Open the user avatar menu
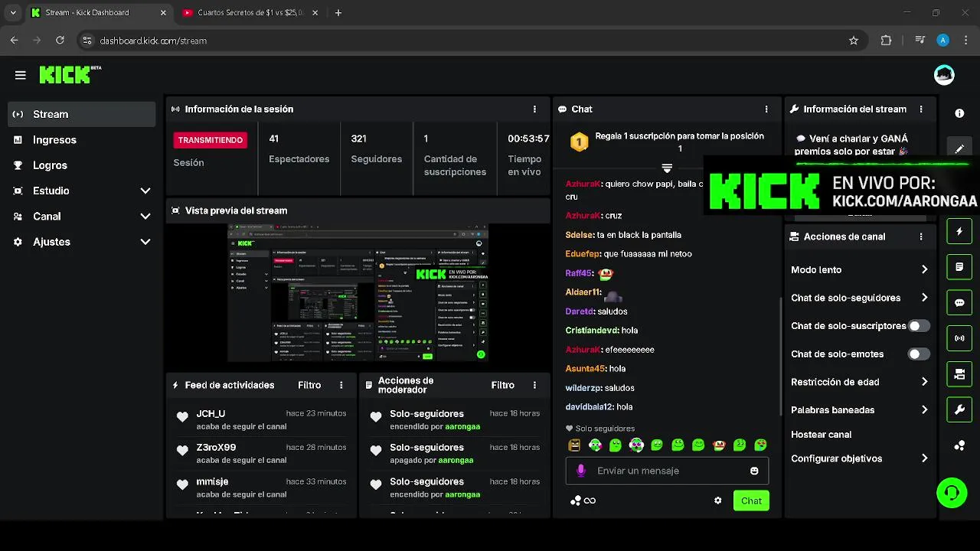This screenshot has width=980, height=551. point(944,75)
